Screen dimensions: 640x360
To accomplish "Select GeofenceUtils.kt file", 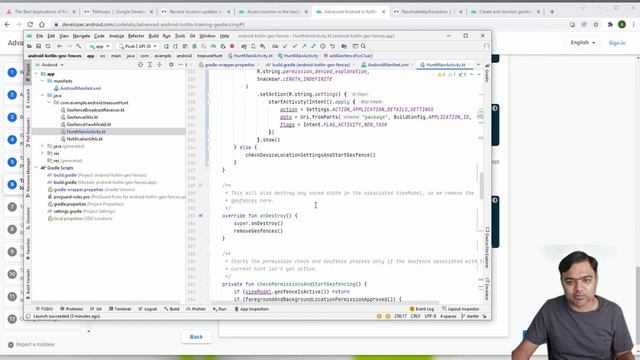I will [x=82, y=117].
